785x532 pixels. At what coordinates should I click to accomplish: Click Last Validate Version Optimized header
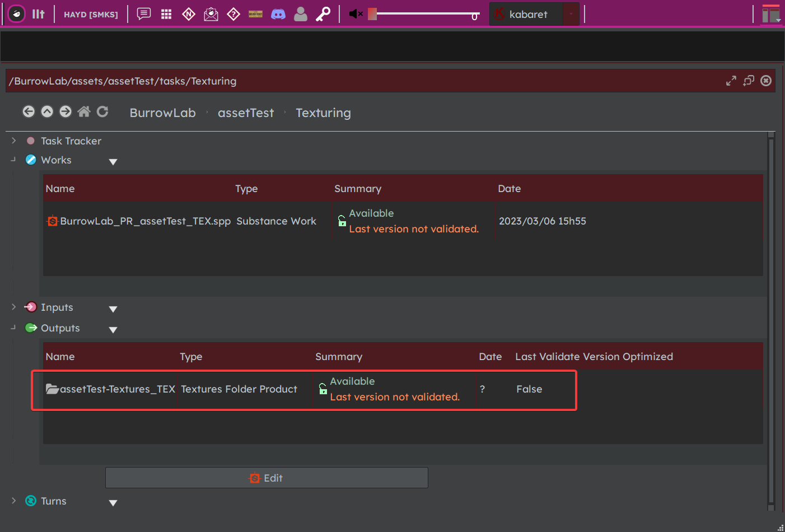pyautogui.click(x=594, y=357)
